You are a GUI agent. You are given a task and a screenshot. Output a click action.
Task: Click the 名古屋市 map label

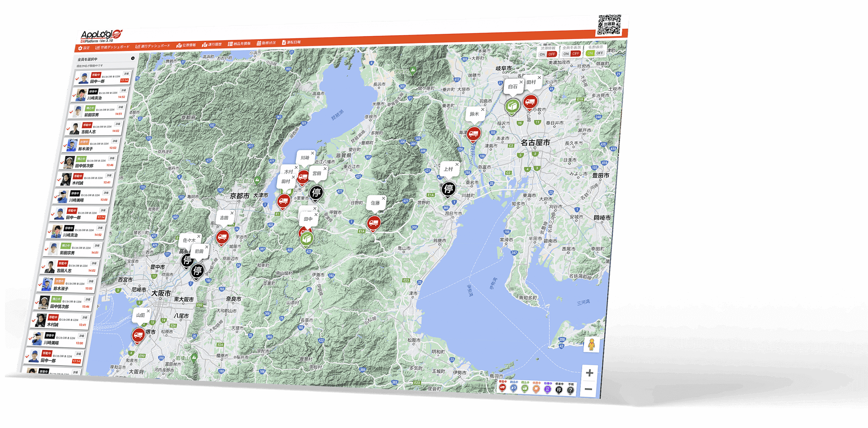(535, 143)
